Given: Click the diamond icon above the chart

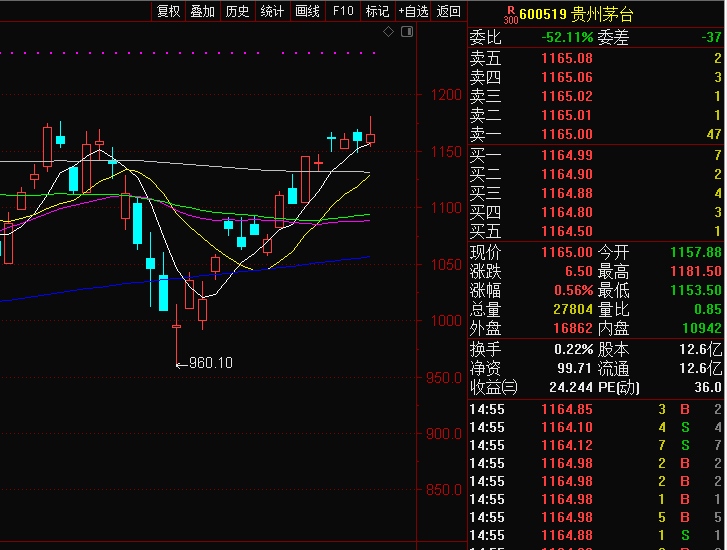Looking at the screenshot, I should coord(389,33).
